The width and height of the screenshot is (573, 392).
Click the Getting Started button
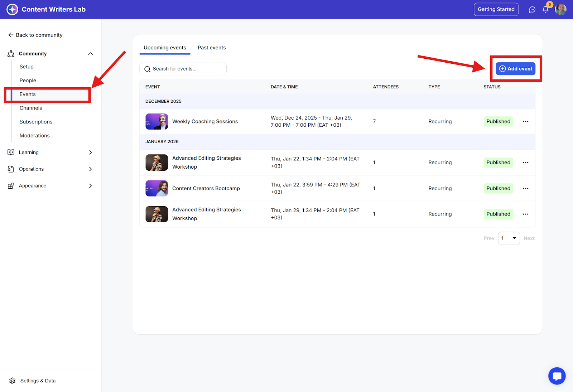pos(496,9)
